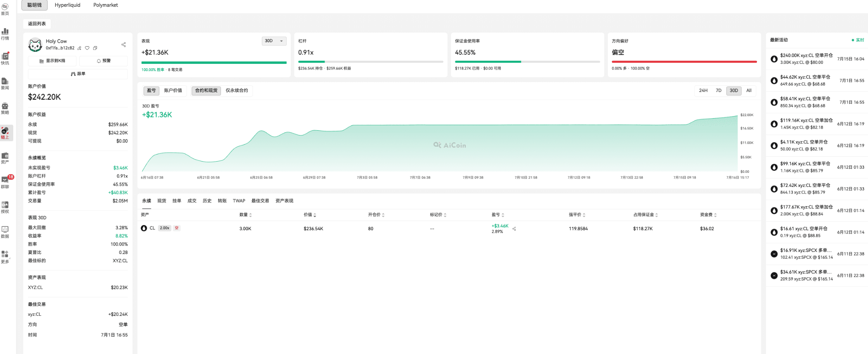Switch to the Hyperliquid top tab
The image size is (868, 354).
pyautogui.click(x=68, y=5)
